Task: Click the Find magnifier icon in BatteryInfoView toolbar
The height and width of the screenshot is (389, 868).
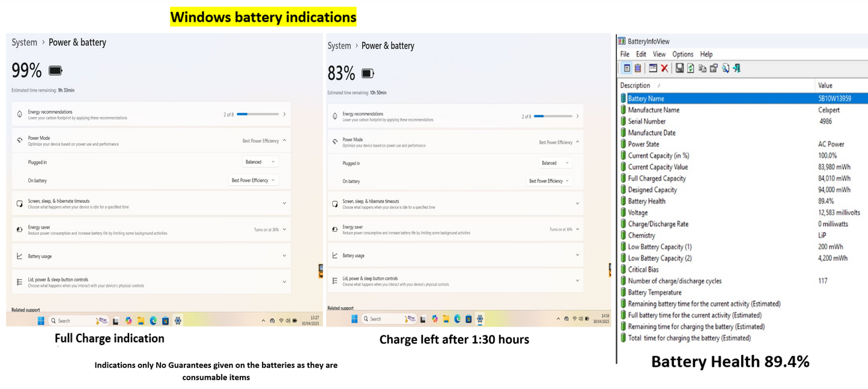Action: pos(726,68)
